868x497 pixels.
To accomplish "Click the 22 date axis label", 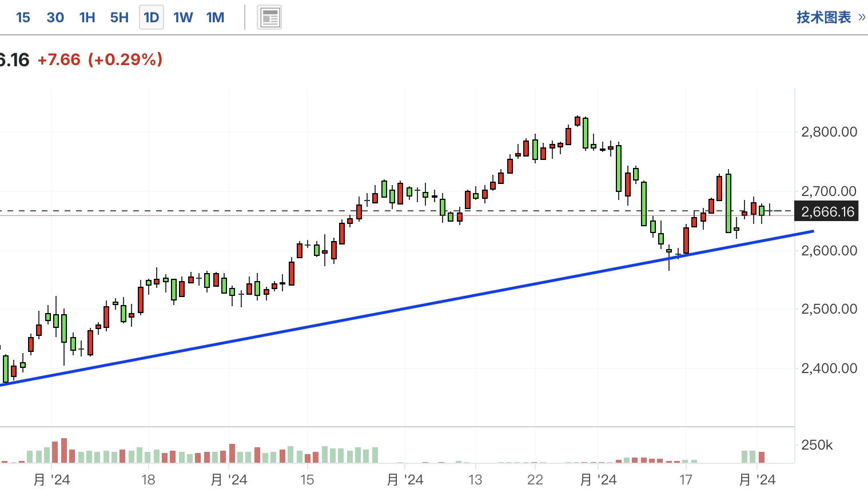I will pos(535,480).
